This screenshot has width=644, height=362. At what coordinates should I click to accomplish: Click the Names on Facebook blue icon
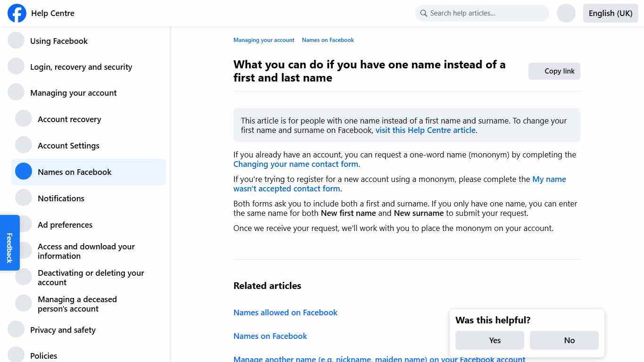point(23,171)
